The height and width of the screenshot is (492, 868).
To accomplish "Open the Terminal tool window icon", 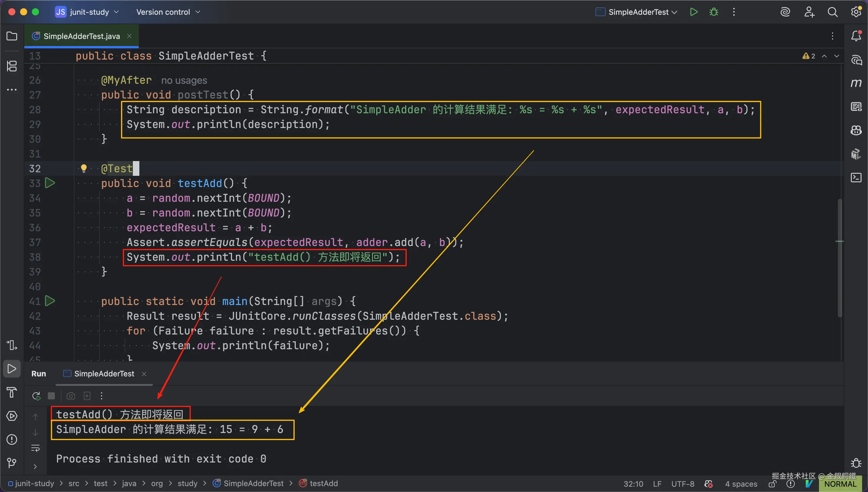I will coord(856,177).
